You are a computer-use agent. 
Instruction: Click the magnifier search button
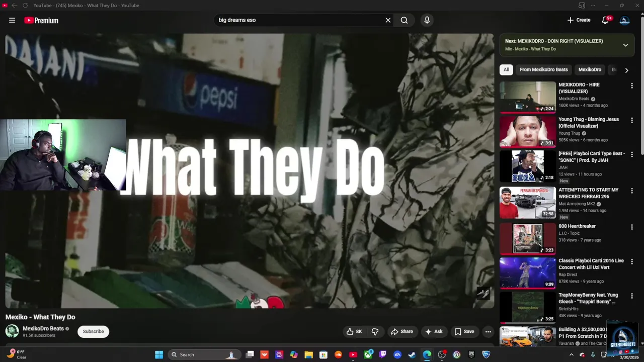click(x=404, y=20)
